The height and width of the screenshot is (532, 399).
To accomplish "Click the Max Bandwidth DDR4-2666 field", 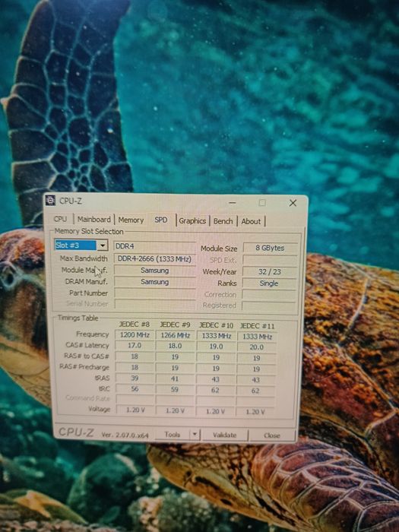I will point(155,259).
